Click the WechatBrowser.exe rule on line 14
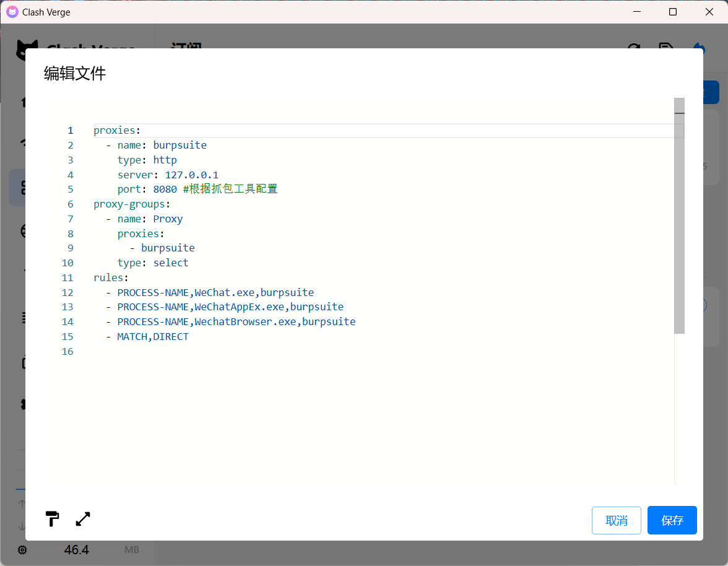Viewport: 728px width, 566px height. tap(236, 322)
